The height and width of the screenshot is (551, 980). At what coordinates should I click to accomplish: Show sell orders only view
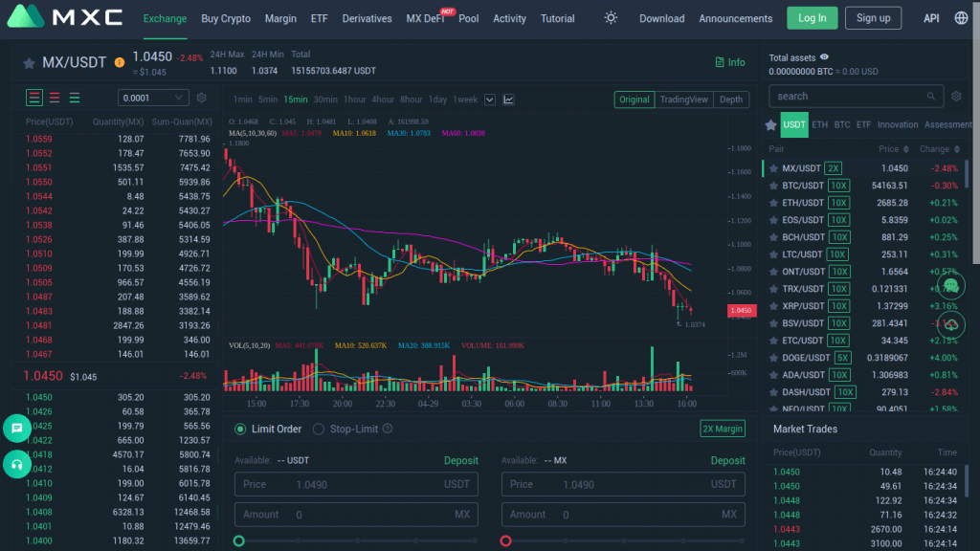[55, 98]
